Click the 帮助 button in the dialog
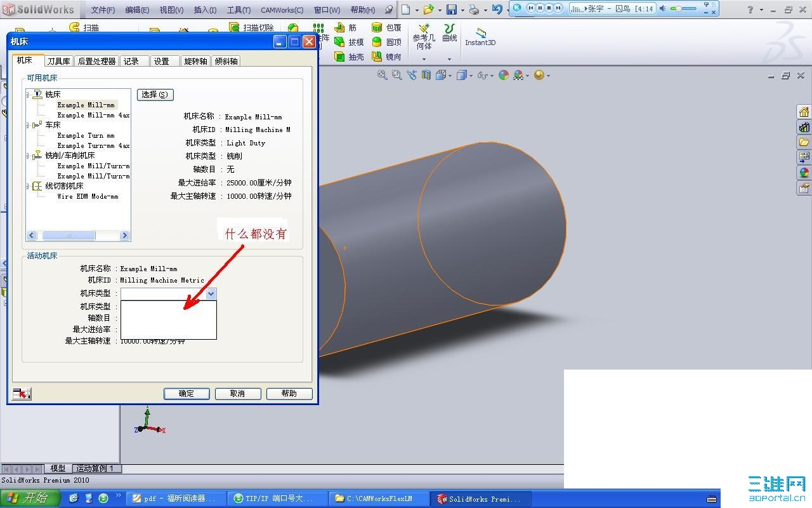This screenshot has width=812, height=508. (x=289, y=394)
